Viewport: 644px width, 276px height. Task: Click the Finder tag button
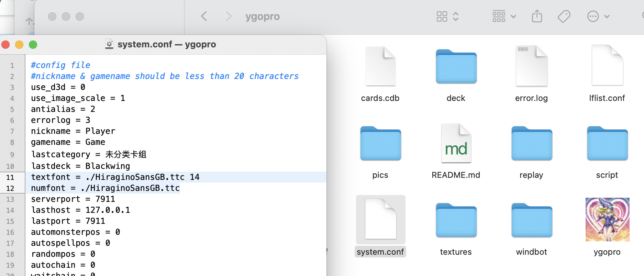(x=564, y=16)
